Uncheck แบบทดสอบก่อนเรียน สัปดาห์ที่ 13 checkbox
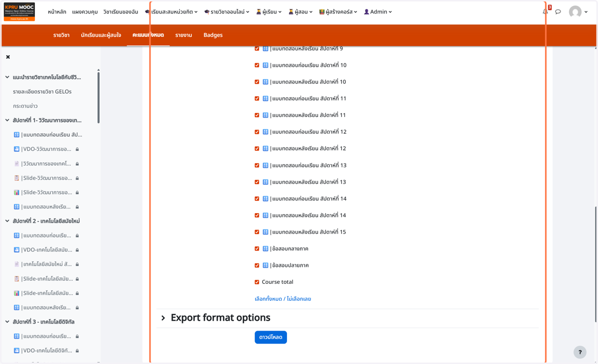The width and height of the screenshot is (598, 364). tap(257, 165)
